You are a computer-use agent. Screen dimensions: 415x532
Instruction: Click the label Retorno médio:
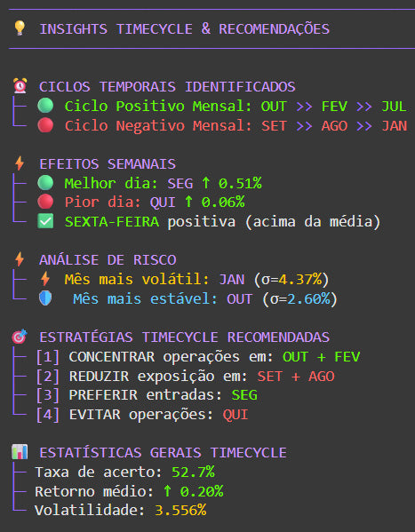pos(94,491)
